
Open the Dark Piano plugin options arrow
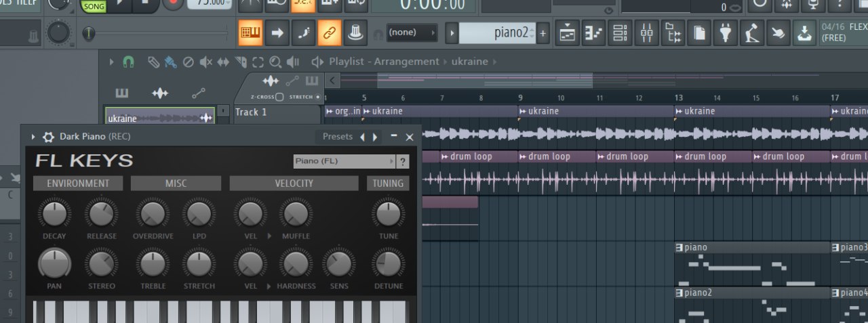[33, 137]
